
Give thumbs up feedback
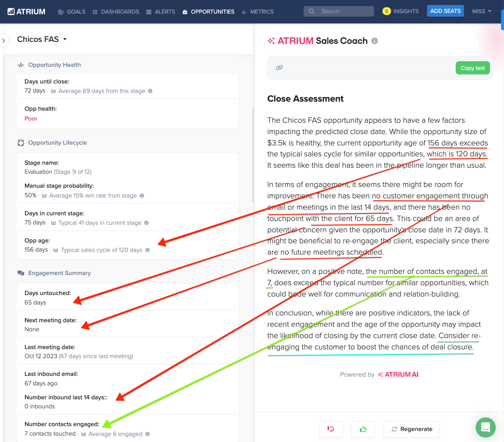[x=363, y=429]
